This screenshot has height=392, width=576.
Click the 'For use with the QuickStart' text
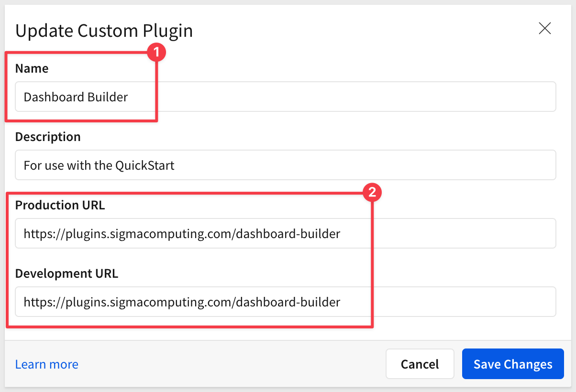click(99, 165)
